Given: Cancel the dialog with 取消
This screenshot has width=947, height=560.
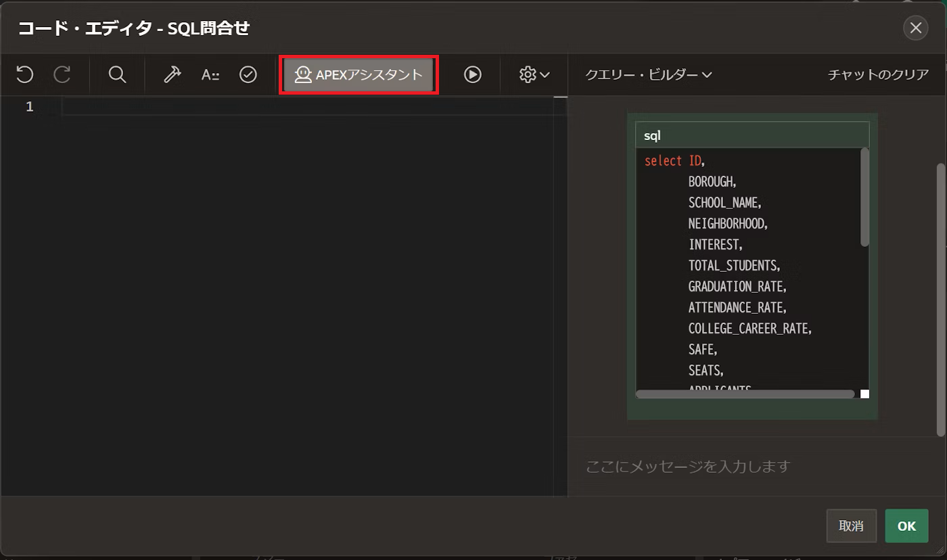Looking at the screenshot, I should (852, 526).
